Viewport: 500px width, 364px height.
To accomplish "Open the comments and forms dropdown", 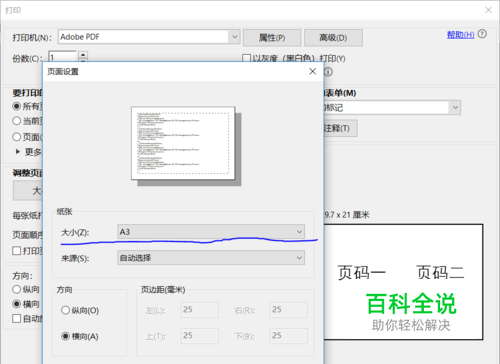I will click(x=392, y=108).
